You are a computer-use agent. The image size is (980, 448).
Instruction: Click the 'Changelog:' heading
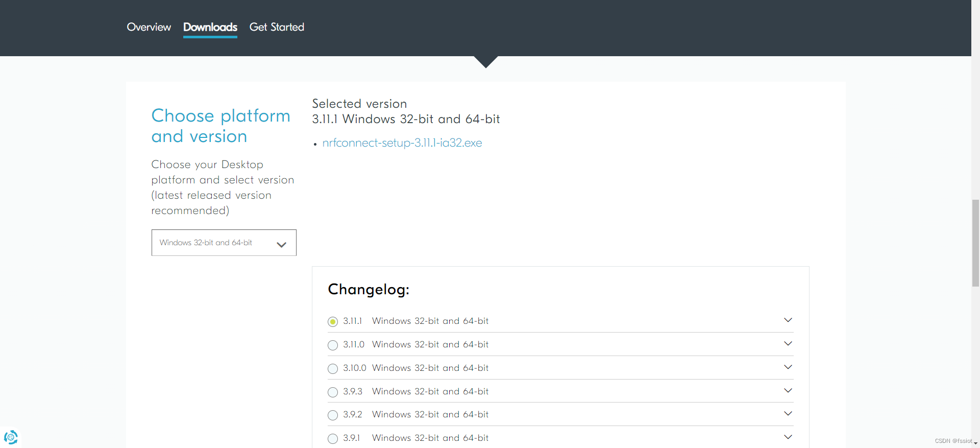(x=369, y=290)
